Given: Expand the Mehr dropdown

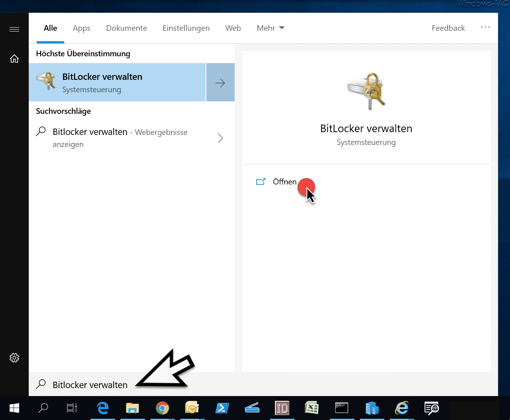Looking at the screenshot, I should 271,28.
